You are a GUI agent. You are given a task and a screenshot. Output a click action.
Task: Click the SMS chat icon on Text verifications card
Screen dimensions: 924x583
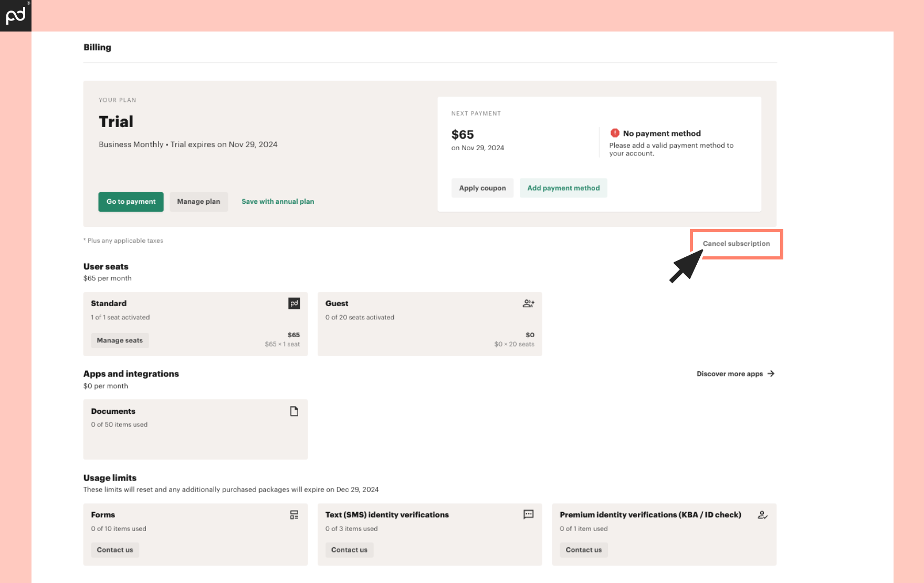click(x=529, y=515)
